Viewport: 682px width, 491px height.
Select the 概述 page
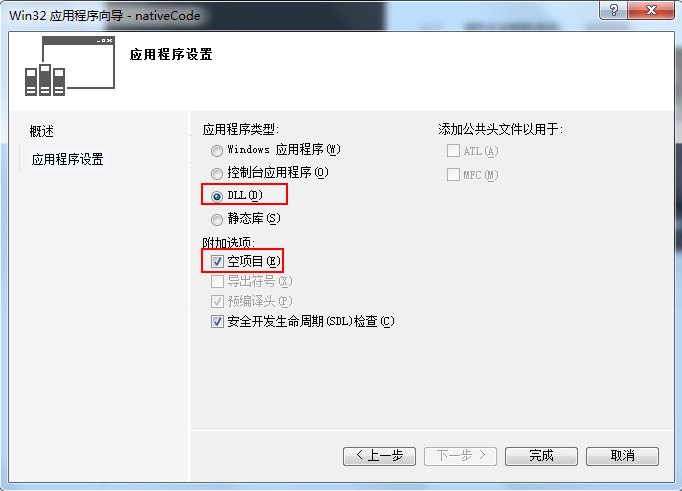click(x=41, y=131)
